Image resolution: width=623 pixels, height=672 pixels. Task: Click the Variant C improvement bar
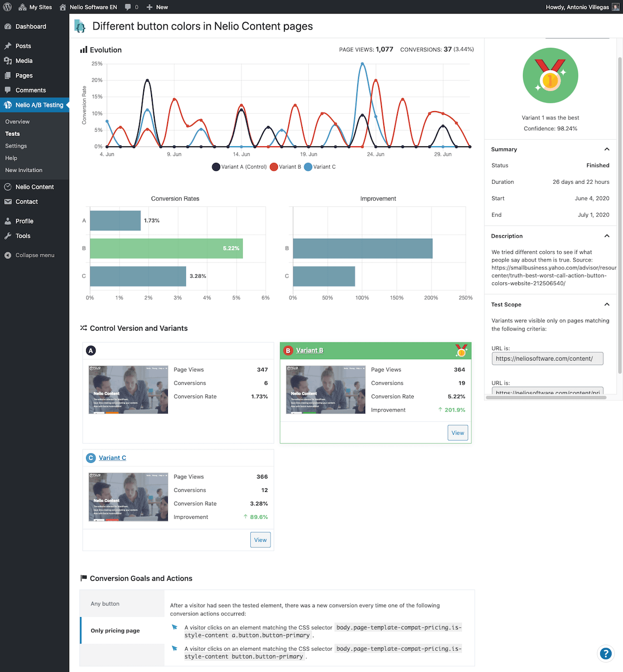tap(324, 276)
